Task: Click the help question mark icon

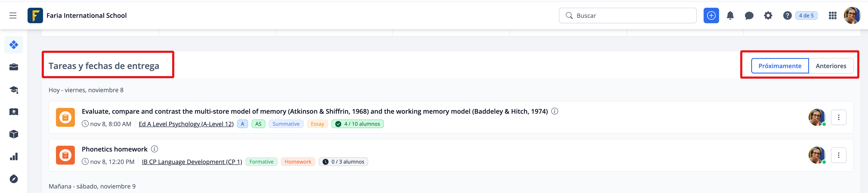Action: pos(787,15)
